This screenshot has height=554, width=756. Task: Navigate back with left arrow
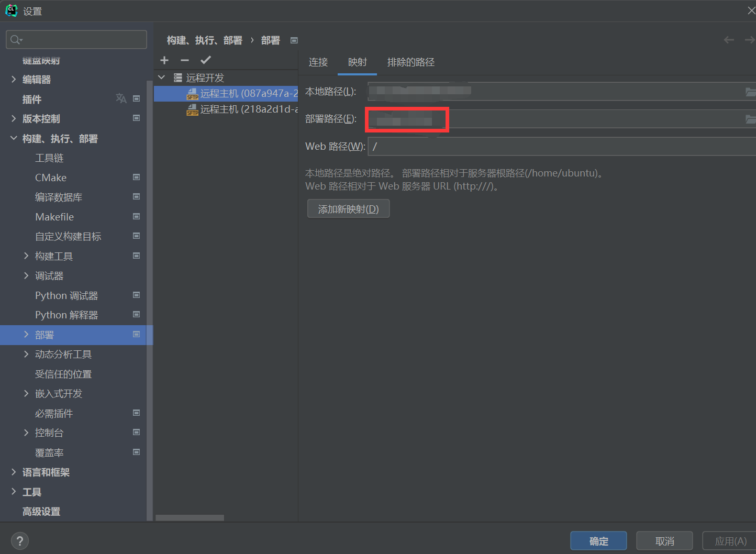coord(729,40)
